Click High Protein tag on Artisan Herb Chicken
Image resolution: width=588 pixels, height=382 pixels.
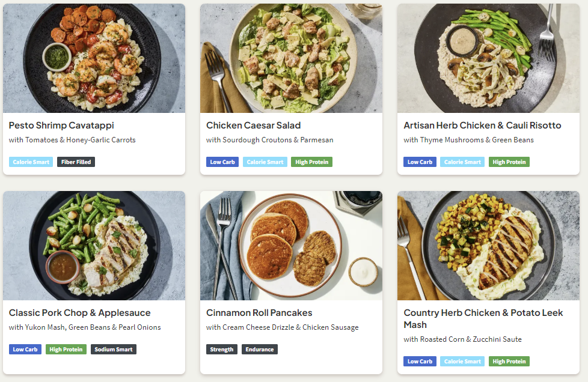coord(509,162)
